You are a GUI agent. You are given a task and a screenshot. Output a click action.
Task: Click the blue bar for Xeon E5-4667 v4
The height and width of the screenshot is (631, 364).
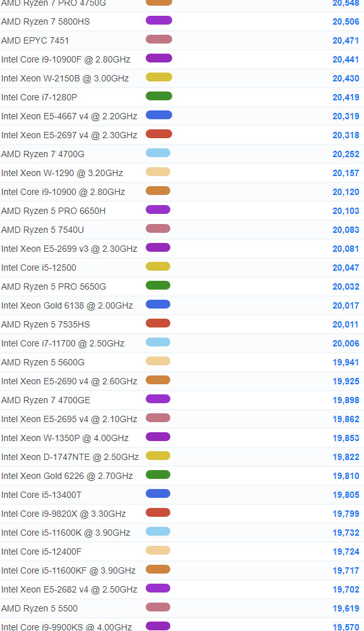click(159, 115)
